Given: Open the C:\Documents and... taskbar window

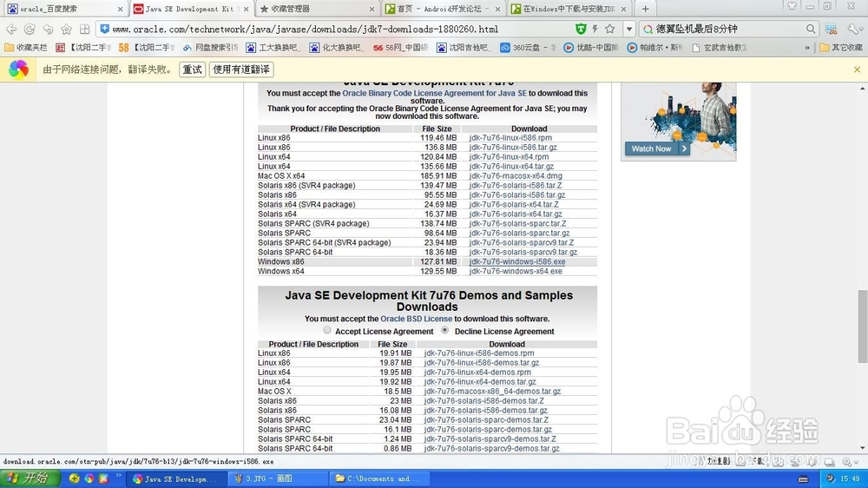Looking at the screenshot, I should tap(382, 478).
